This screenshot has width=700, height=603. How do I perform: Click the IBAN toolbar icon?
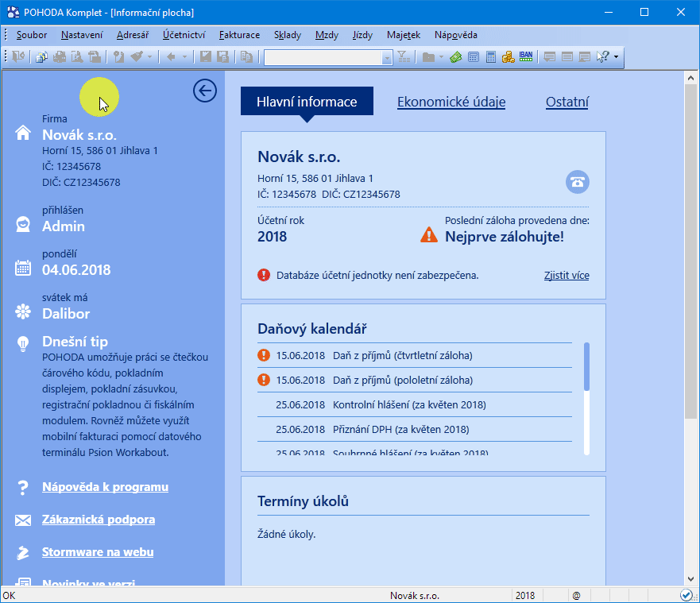526,56
